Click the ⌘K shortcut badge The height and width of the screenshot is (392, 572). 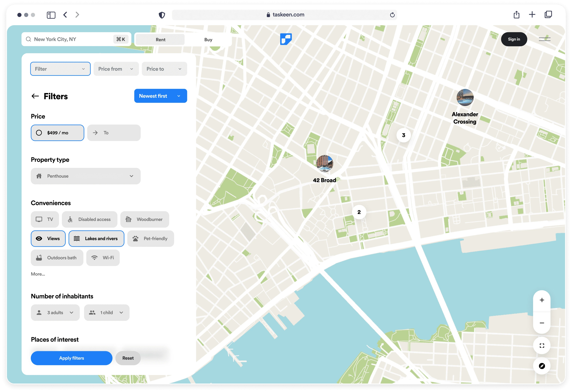pyautogui.click(x=121, y=39)
